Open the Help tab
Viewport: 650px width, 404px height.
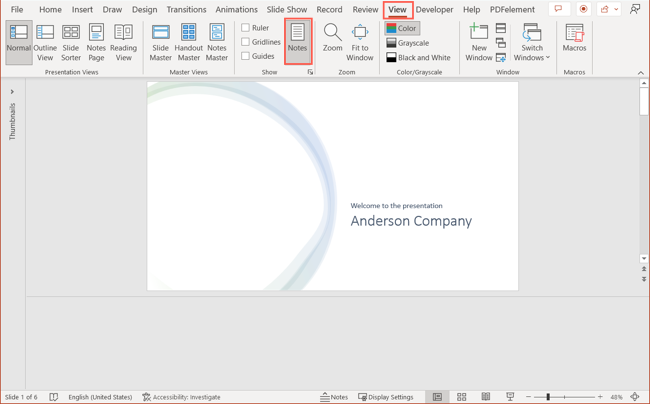pyautogui.click(x=472, y=9)
